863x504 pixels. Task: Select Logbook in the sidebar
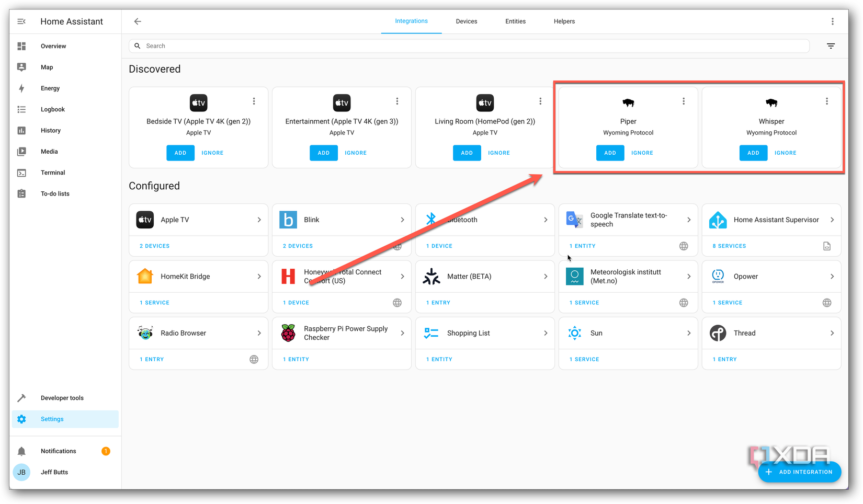(x=65, y=109)
